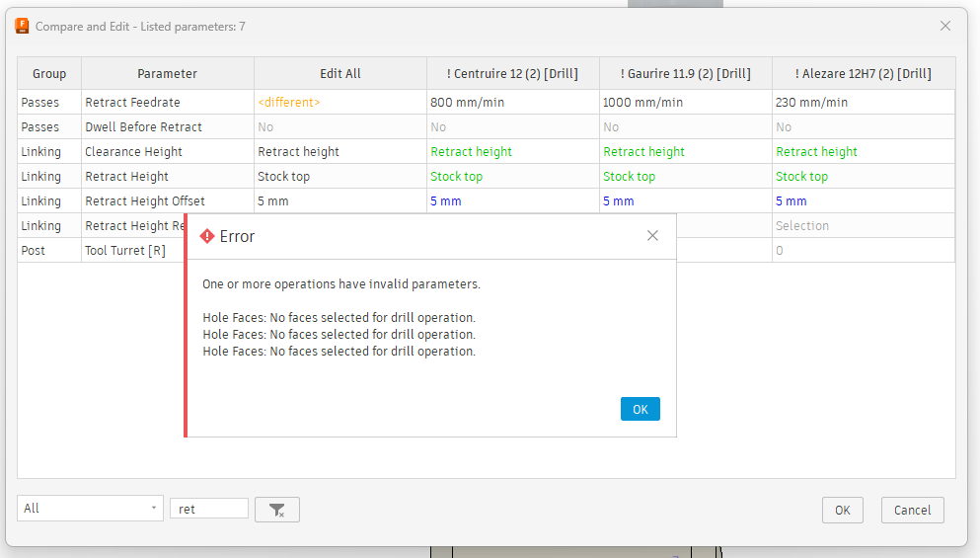This screenshot has height=558, width=980.
Task: Click Alezare column blue 5 mm cell
Action: [864, 200]
